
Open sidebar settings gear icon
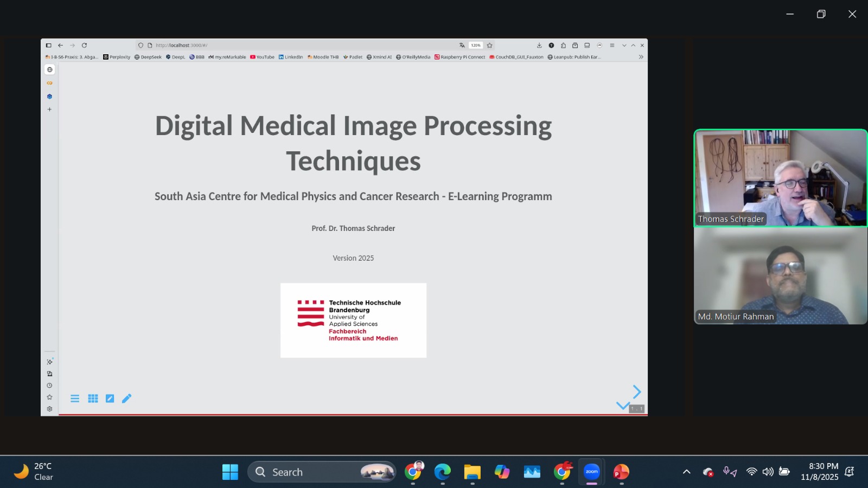[x=49, y=409]
